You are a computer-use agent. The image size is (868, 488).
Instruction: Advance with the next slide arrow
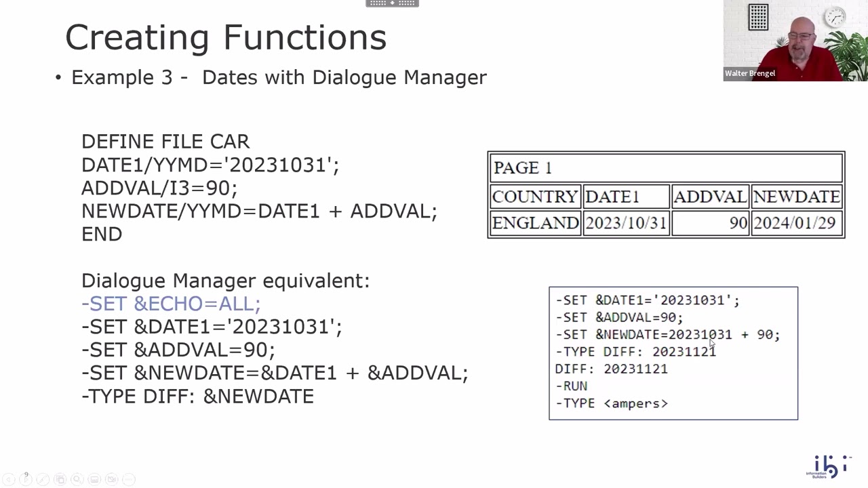click(26, 480)
